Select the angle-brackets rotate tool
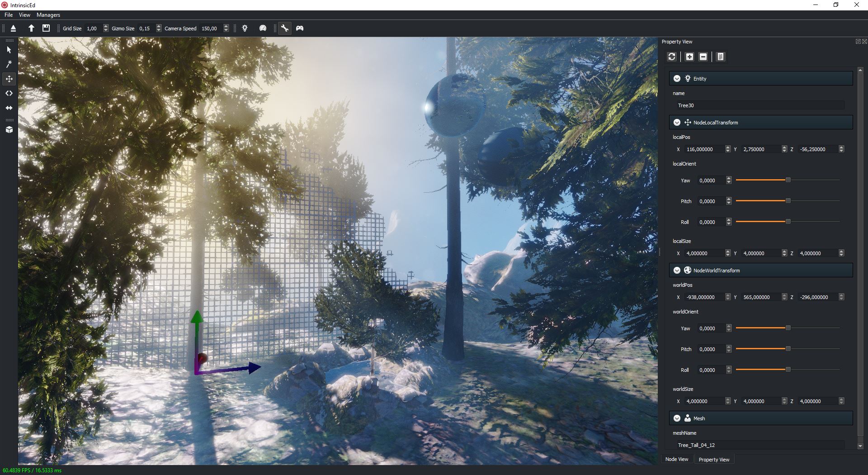Screen dimensions: 868x475 point(9,93)
